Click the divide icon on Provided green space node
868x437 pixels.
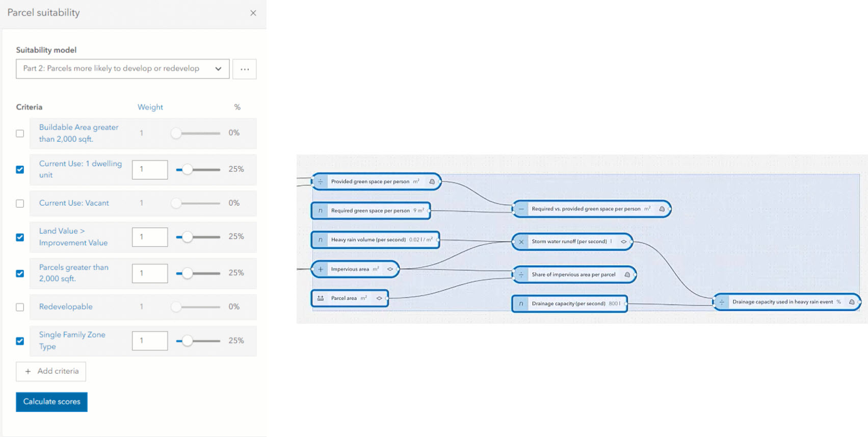321,182
